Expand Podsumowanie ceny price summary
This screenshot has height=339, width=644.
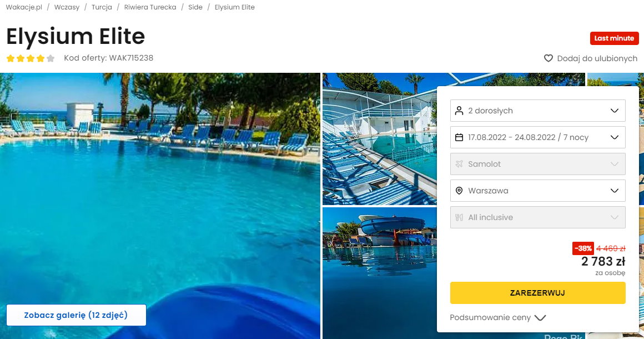pos(498,318)
